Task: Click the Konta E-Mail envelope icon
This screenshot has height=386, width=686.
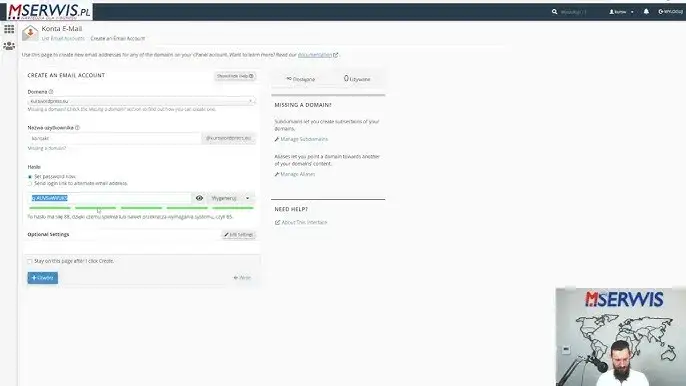Action: point(30,33)
